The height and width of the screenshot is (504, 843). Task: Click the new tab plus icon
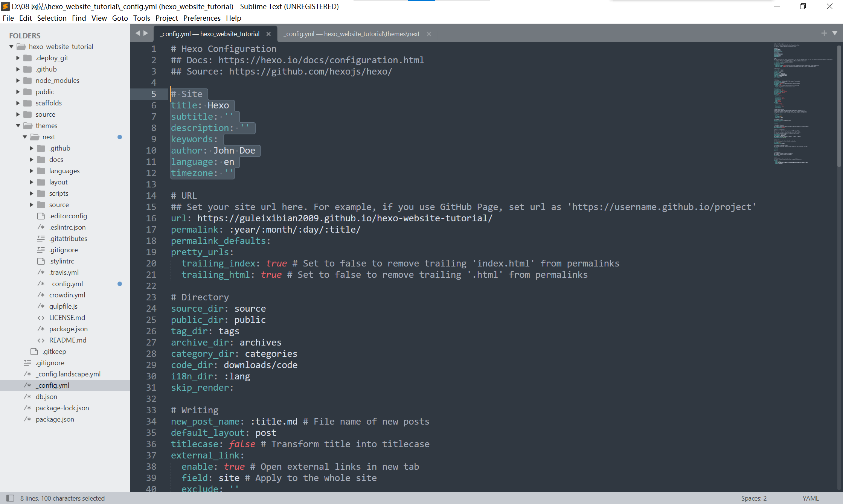click(824, 33)
